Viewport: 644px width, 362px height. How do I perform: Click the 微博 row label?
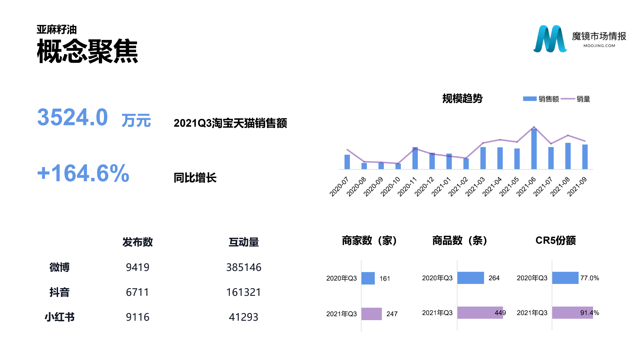click(x=59, y=267)
